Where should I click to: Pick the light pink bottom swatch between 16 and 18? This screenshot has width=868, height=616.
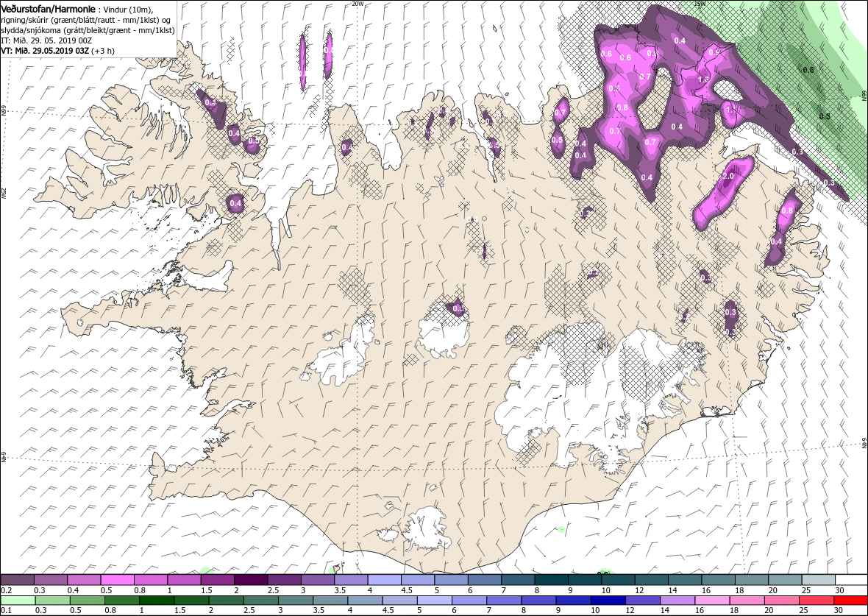click(712, 601)
